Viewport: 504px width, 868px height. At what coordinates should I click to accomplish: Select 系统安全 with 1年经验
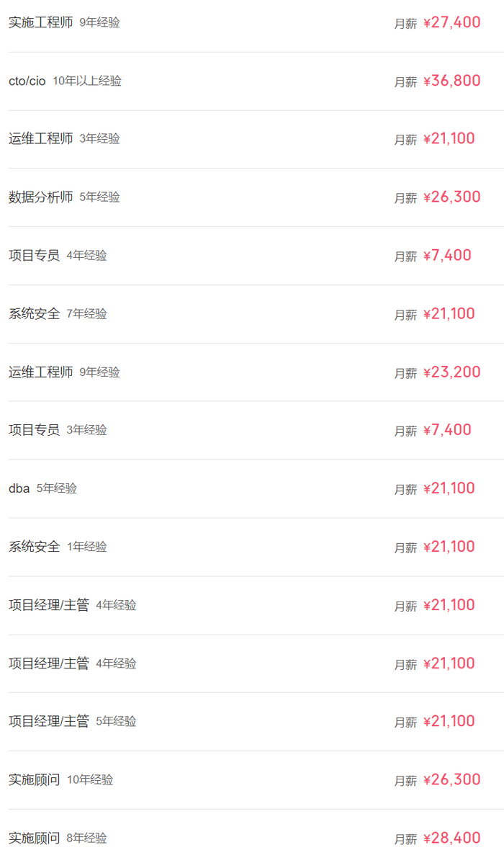(x=35, y=546)
